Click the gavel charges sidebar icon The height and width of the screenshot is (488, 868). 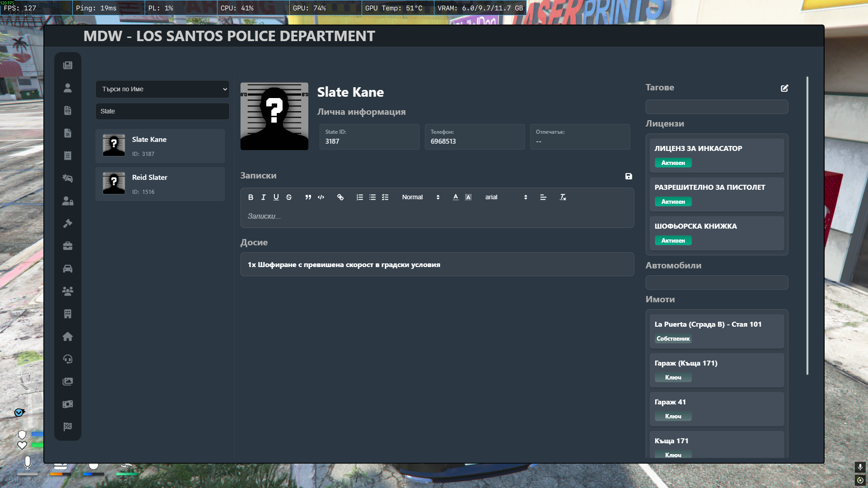point(68,223)
